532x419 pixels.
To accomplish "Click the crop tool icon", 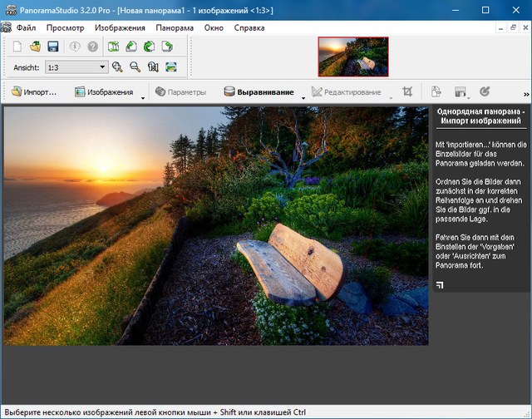I will click(x=407, y=92).
